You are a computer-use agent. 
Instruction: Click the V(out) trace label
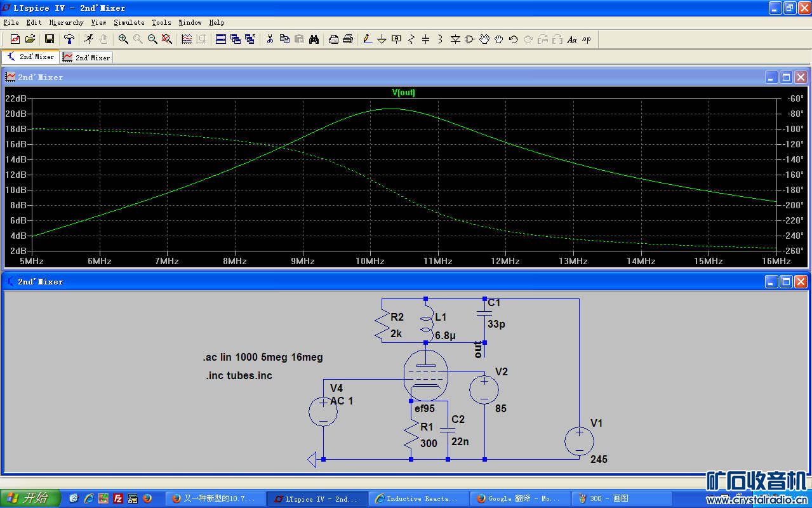(404, 92)
